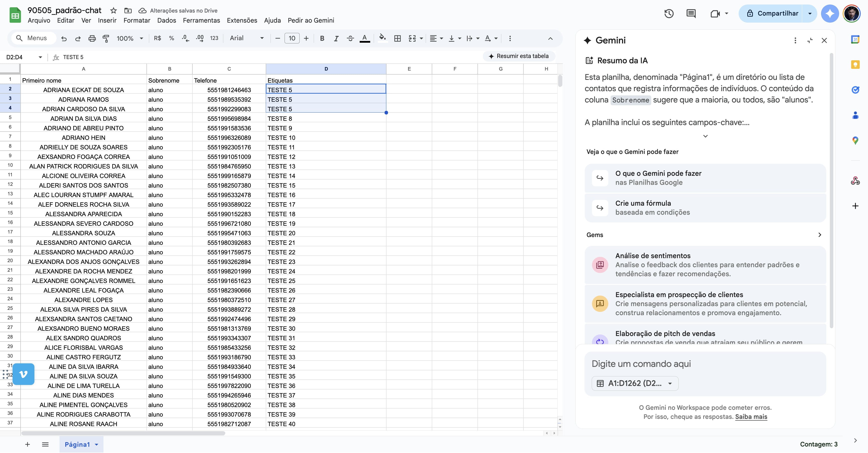The height and width of the screenshot is (453, 868).
Task: Start a meeting via camera icon
Action: click(x=715, y=14)
